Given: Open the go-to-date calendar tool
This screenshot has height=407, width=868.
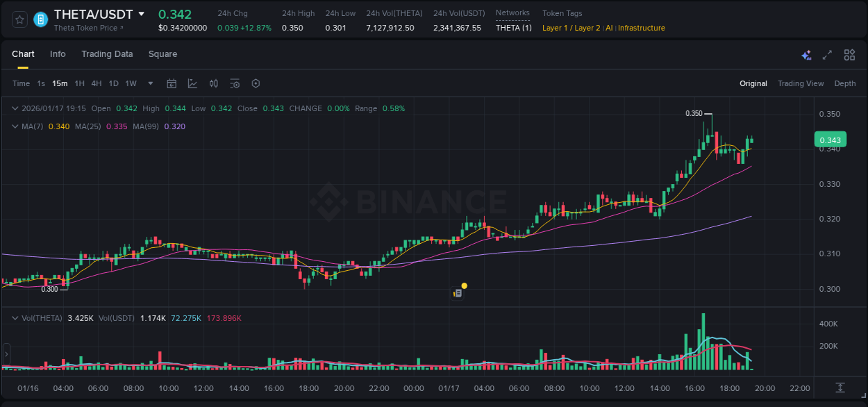Looking at the screenshot, I should [x=172, y=83].
